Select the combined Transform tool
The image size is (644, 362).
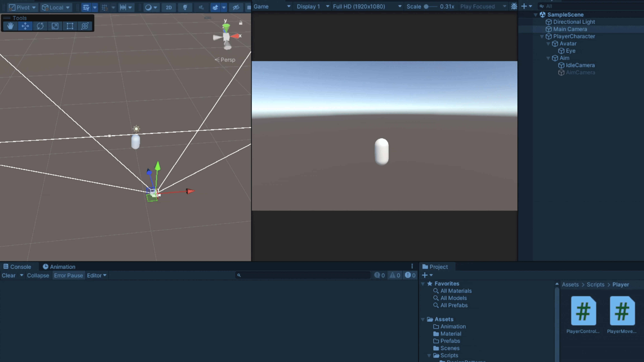tap(85, 26)
